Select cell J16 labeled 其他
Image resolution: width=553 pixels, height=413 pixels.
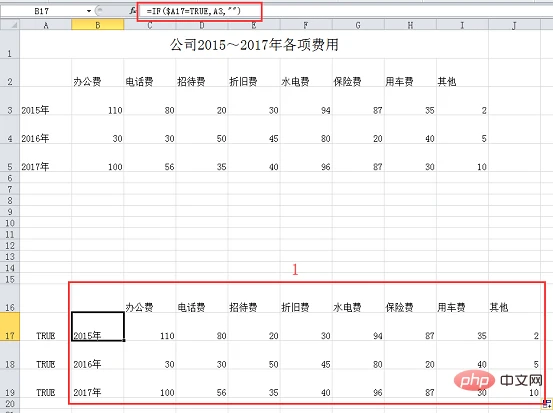coord(514,298)
